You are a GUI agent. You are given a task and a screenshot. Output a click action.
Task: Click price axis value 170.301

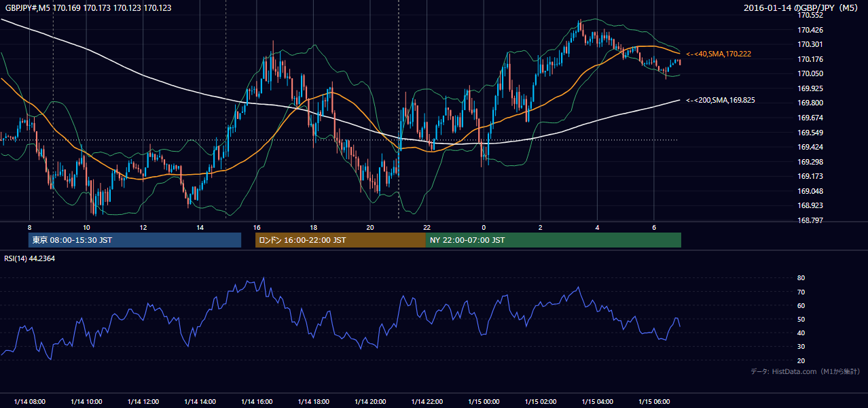coord(810,44)
